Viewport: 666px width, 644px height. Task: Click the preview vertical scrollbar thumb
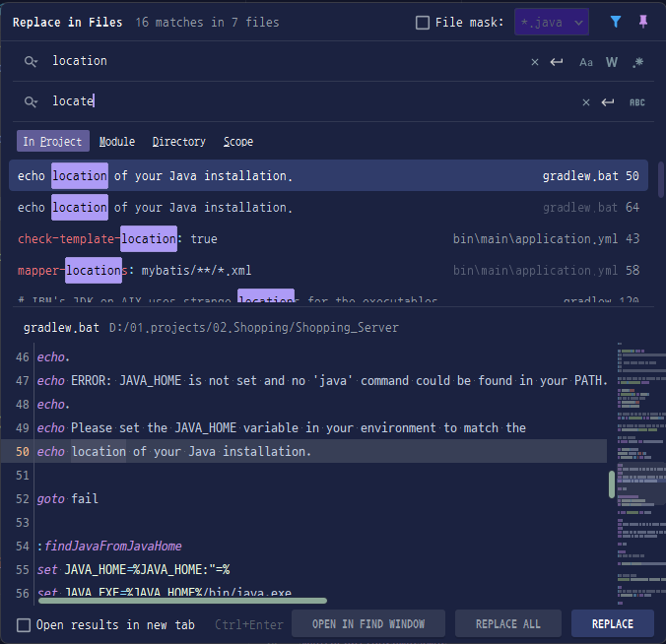[x=612, y=483]
